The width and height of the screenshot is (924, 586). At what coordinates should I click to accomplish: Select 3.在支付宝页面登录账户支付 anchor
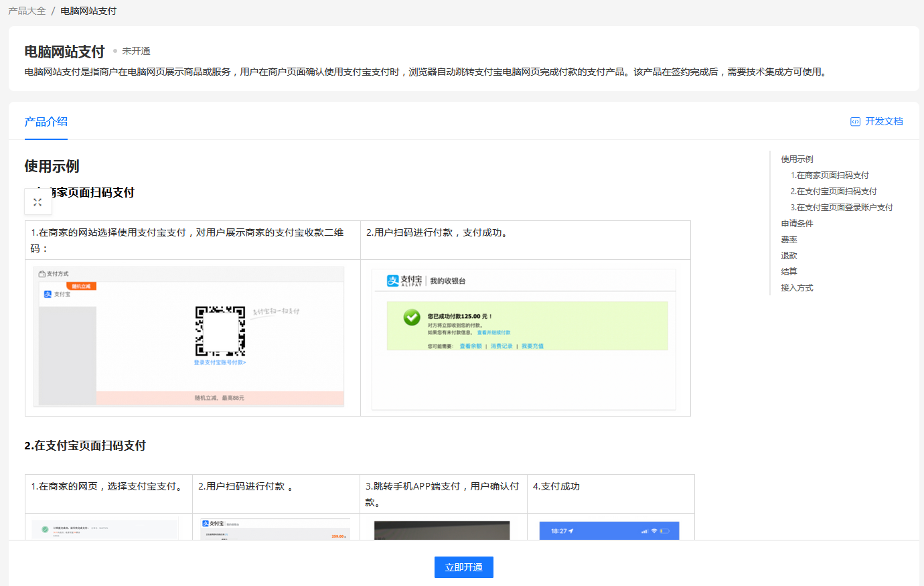click(842, 208)
